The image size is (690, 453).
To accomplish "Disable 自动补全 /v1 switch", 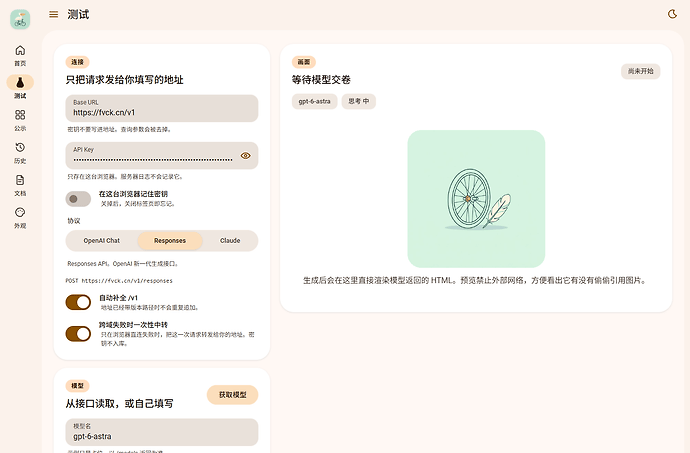I will 78,302.
